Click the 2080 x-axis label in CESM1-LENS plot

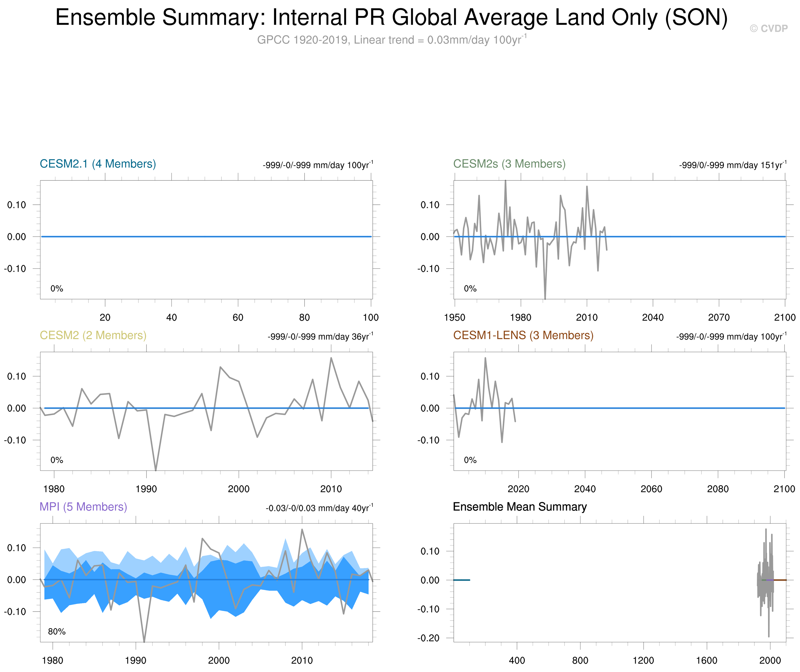click(x=718, y=489)
